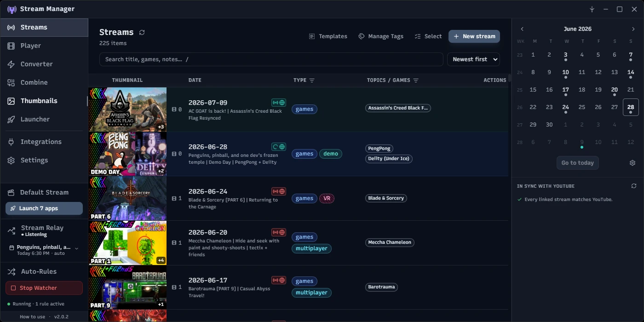Open calendar settings gear icon
644x322 pixels.
pos(632,163)
